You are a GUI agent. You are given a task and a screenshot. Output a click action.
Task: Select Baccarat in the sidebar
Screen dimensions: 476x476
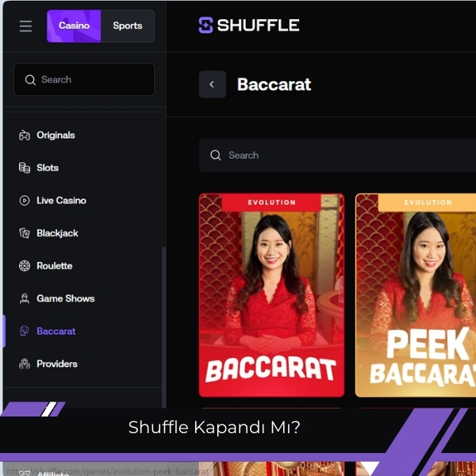(56, 331)
